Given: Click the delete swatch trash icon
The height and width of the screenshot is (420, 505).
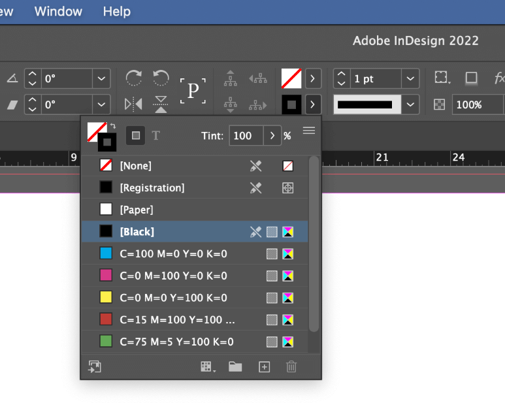Looking at the screenshot, I should pyautogui.click(x=291, y=367).
